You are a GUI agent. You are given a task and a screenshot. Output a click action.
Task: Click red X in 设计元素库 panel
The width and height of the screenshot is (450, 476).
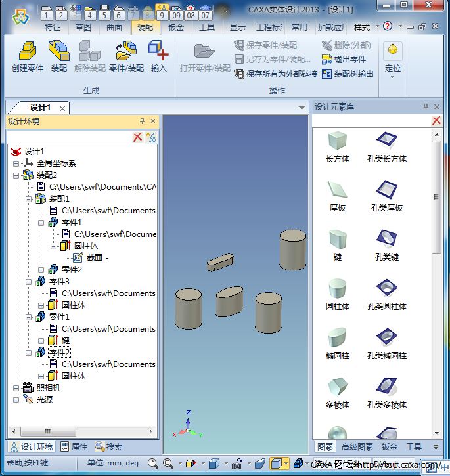point(436,121)
